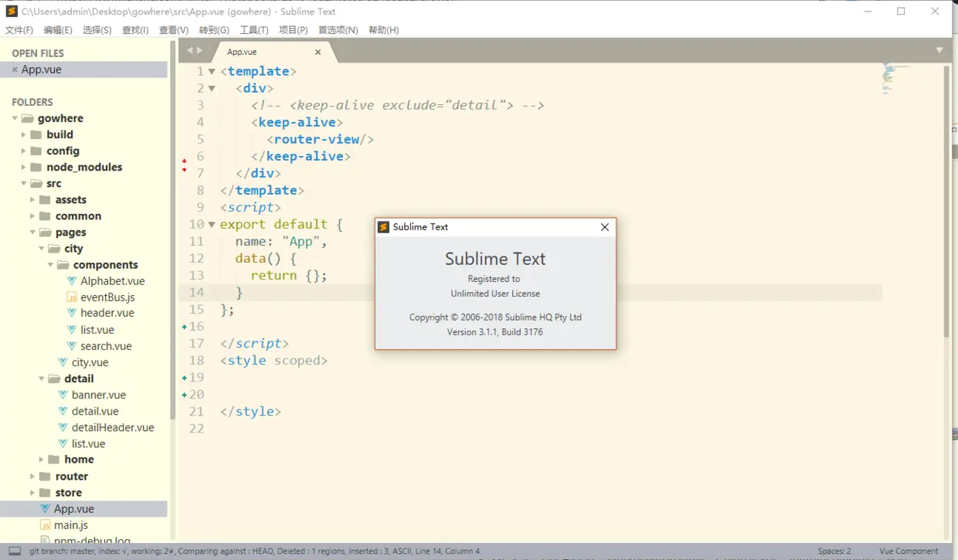
Task: Toggle the side panel switcher in status bar
Action: pyautogui.click(x=15, y=552)
